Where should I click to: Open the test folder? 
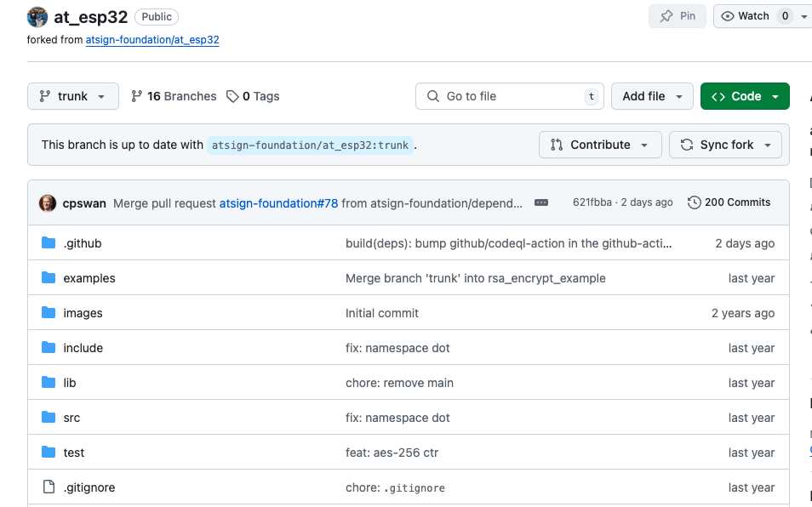[x=73, y=453]
